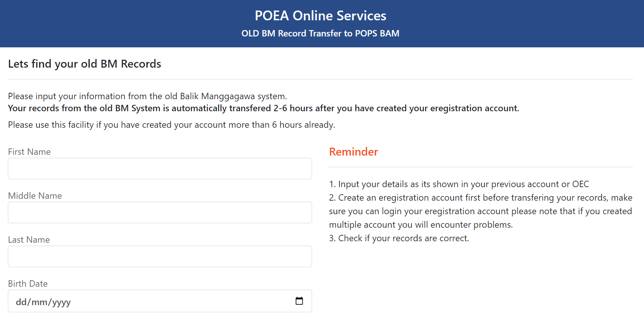Select the month (mm) segment of Birth Date
644x319 pixels.
(39, 302)
